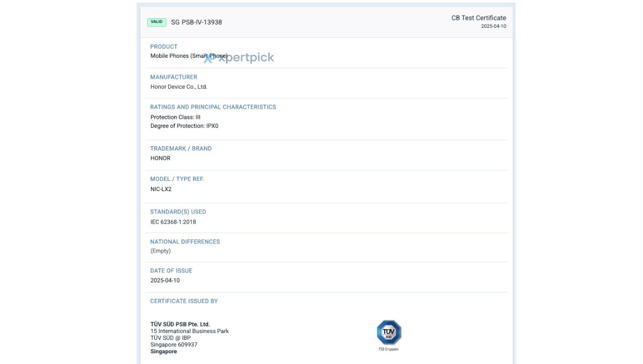Viewport: 643px width, 364px height.
Task: Select the model number NIC-LX2
Action: coord(161,189)
